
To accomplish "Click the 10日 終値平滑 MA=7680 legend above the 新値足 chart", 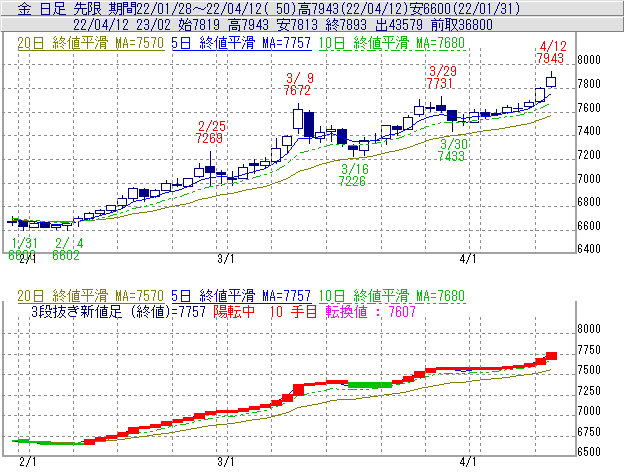I will (x=392, y=296).
